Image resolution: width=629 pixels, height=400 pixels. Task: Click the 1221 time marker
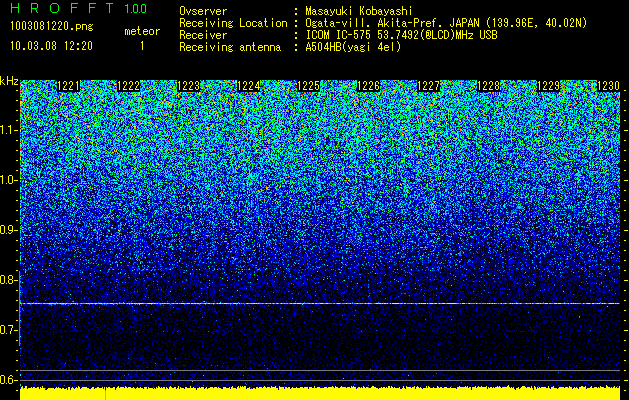[69, 86]
